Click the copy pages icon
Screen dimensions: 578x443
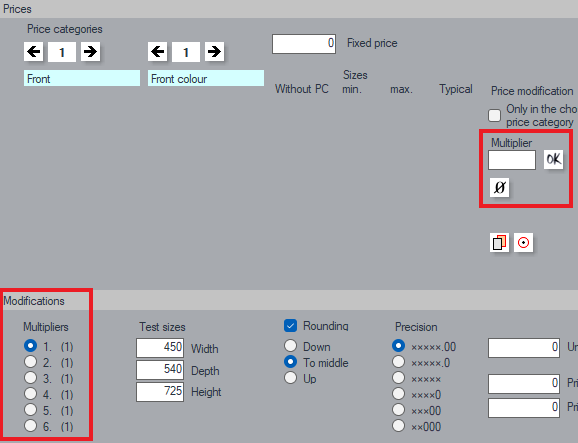coord(499,243)
